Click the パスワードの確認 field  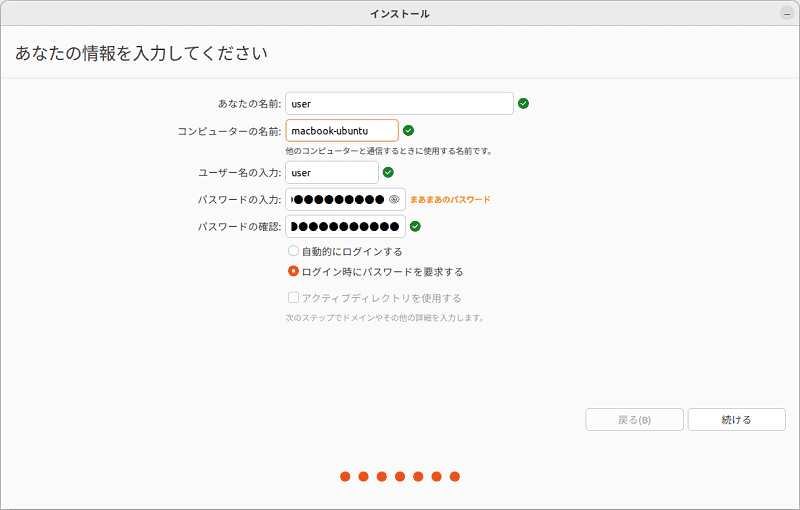pos(345,226)
